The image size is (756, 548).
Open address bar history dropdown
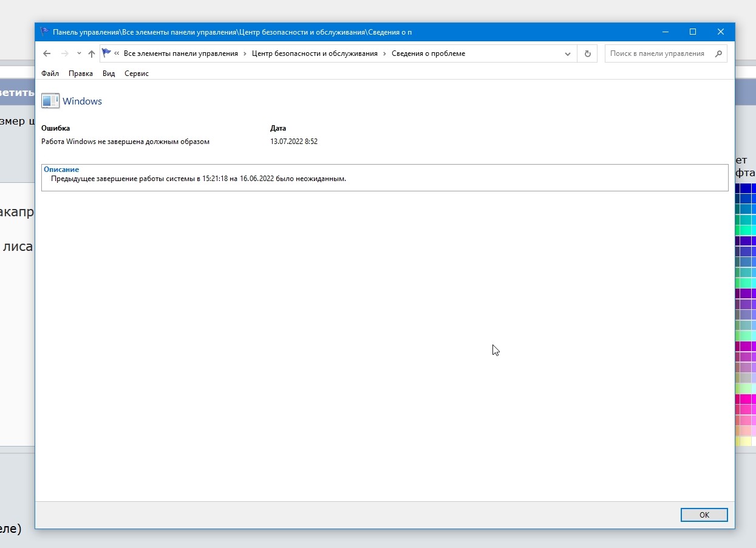pos(568,53)
